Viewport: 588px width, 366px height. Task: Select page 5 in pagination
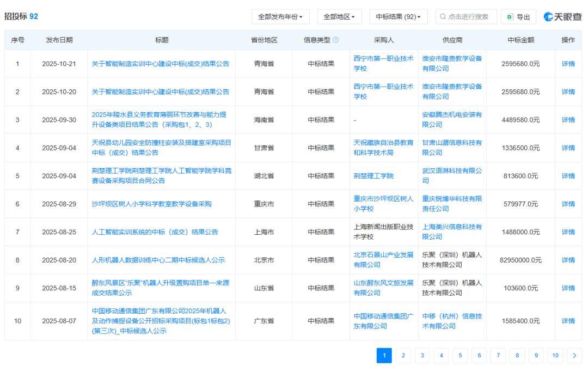460,356
